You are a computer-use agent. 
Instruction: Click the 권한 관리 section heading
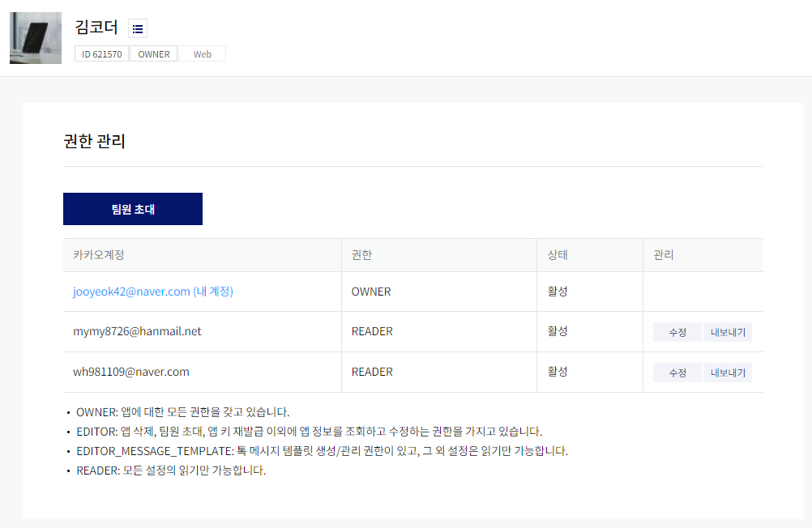pyautogui.click(x=94, y=141)
